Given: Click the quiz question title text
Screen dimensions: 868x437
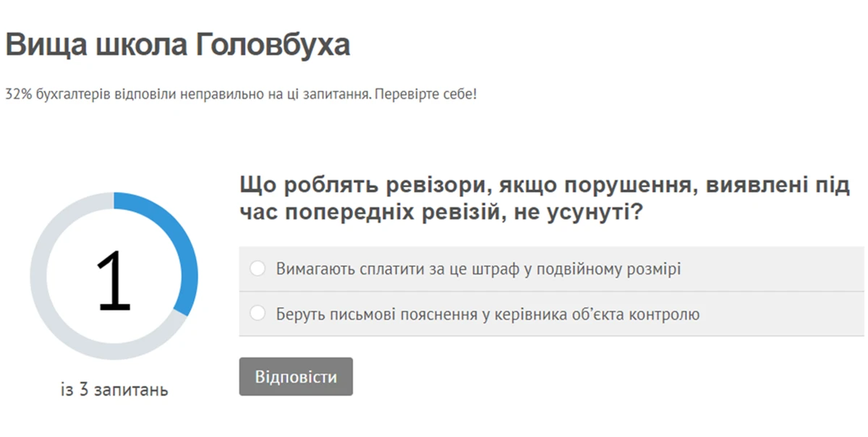Looking at the screenshot, I should pyautogui.click(x=542, y=195).
